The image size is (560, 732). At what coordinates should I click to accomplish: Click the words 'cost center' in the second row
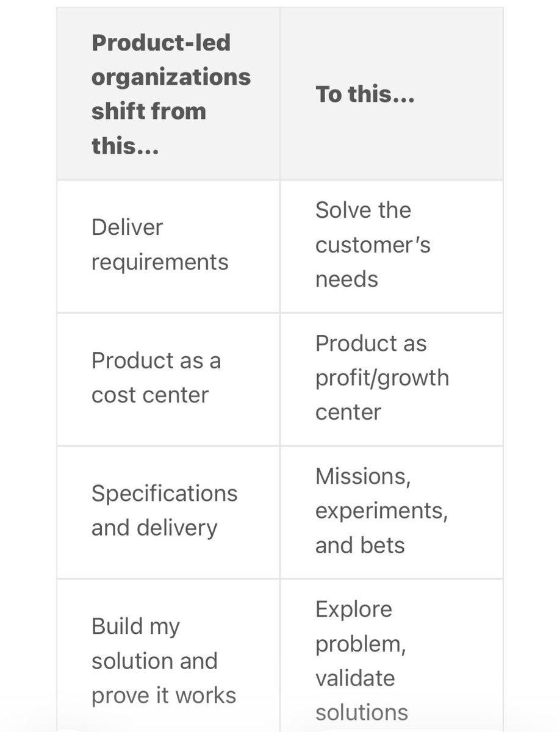pyautogui.click(x=150, y=395)
